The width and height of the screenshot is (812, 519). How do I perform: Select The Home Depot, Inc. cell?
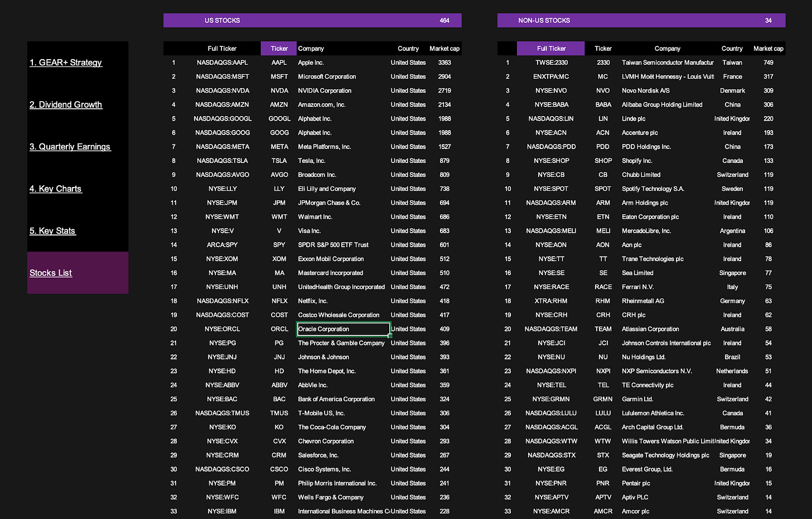pyautogui.click(x=327, y=371)
